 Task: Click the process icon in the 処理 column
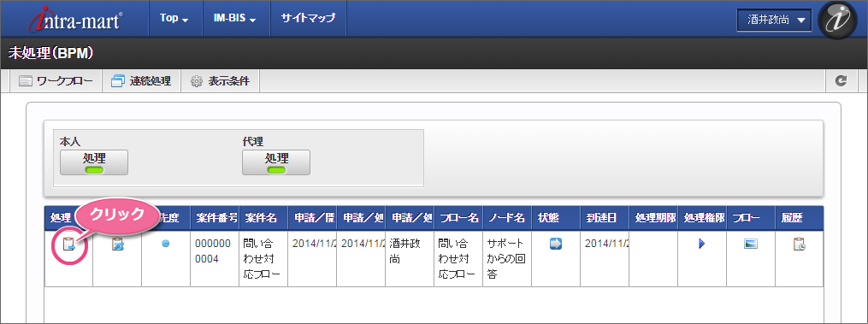[x=69, y=244]
